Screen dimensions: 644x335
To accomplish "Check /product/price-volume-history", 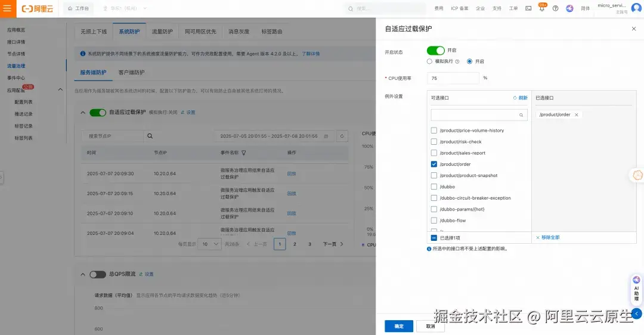I will 434,130.
